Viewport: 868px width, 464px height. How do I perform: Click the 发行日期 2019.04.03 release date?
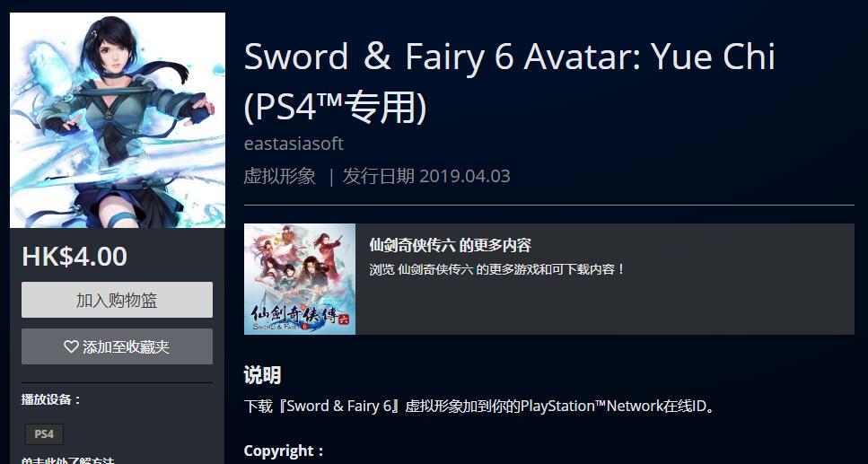[426, 176]
